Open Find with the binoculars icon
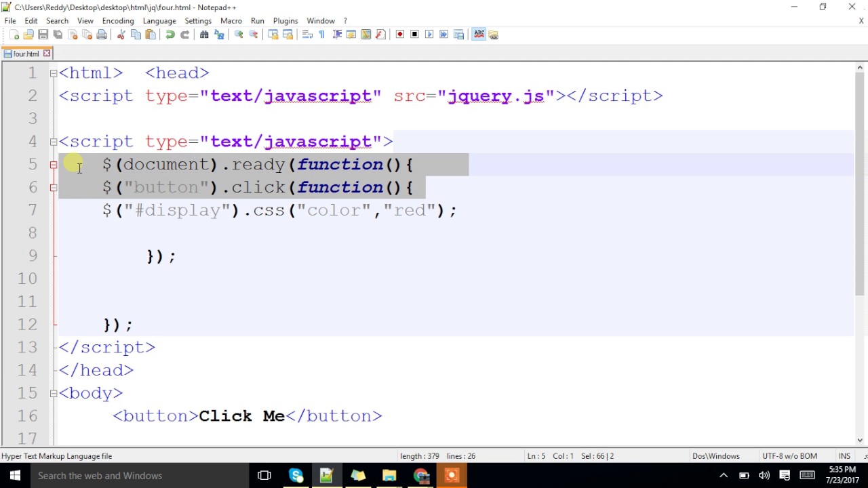Screen dimensions: 868x488 (204, 35)
